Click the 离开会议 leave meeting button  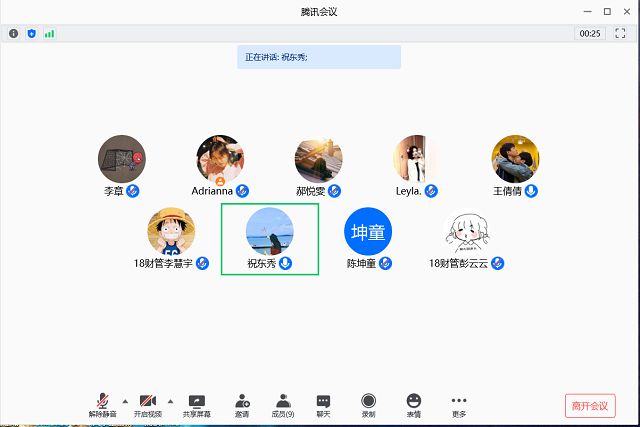point(589,405)
